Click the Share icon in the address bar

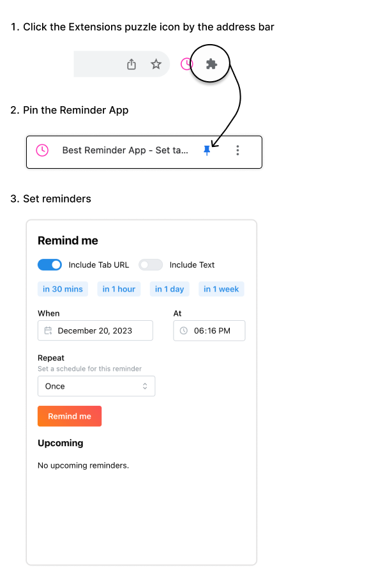(131, 64)
